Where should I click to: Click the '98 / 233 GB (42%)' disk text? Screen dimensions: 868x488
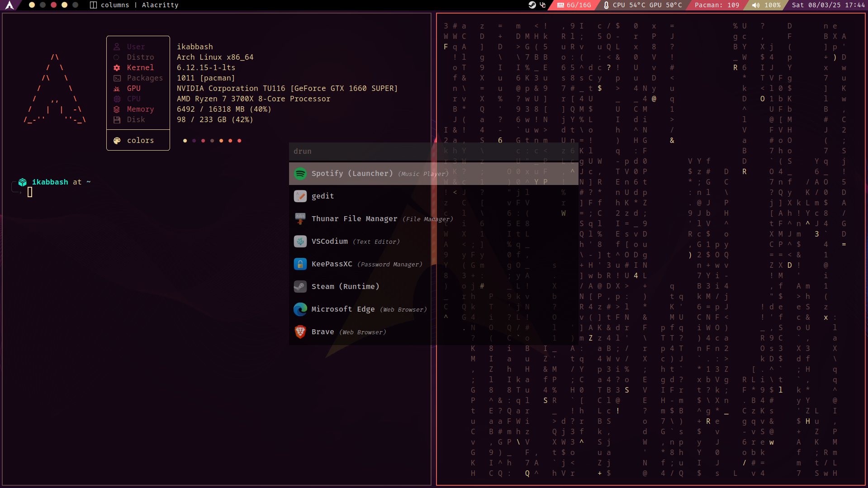coord(215,120)
